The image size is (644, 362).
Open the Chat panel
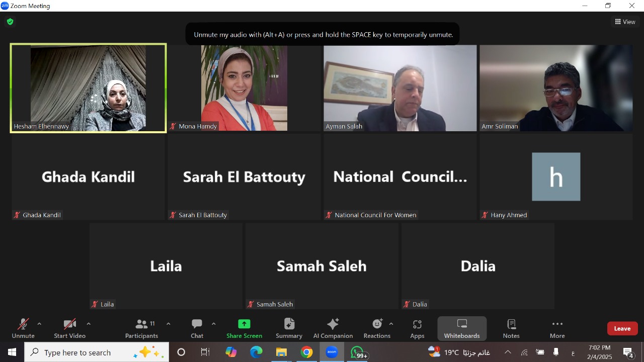[197, 328]
